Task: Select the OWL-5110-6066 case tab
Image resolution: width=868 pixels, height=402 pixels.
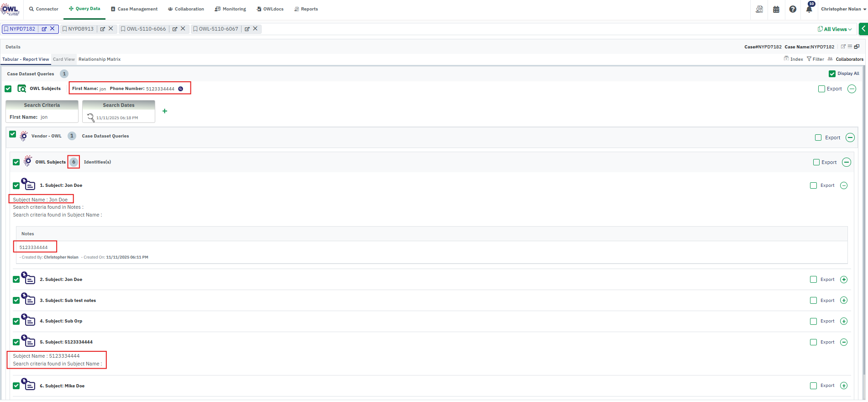Action: tap(146, 29)
